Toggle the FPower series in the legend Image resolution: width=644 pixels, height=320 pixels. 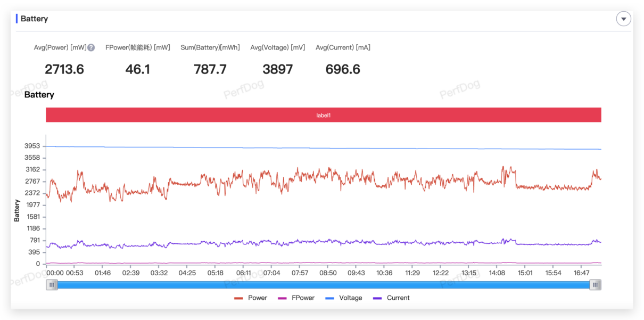(296, 298)
